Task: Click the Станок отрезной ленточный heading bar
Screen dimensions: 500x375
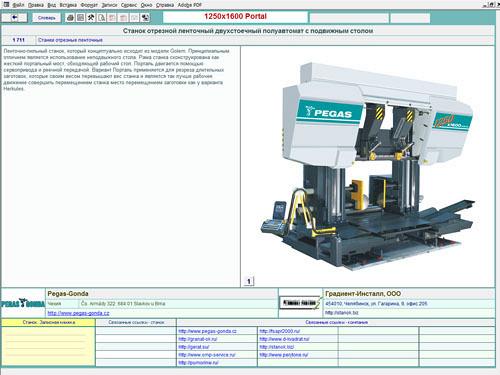Action: [248, 31]
